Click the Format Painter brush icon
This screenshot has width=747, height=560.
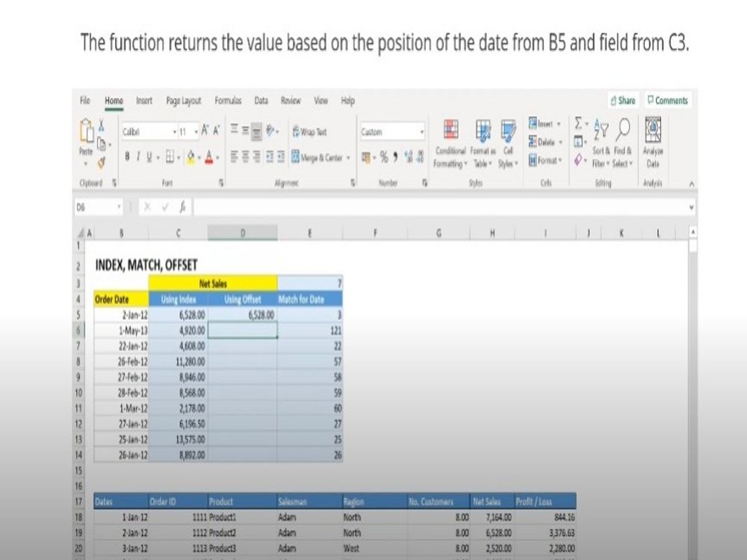[101, 163]
